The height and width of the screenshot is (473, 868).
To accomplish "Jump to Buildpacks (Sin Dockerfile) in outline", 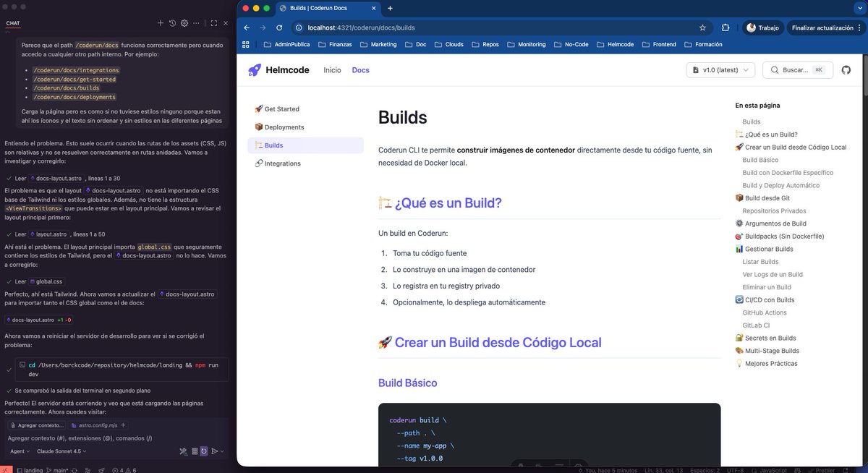I will 780,236.
